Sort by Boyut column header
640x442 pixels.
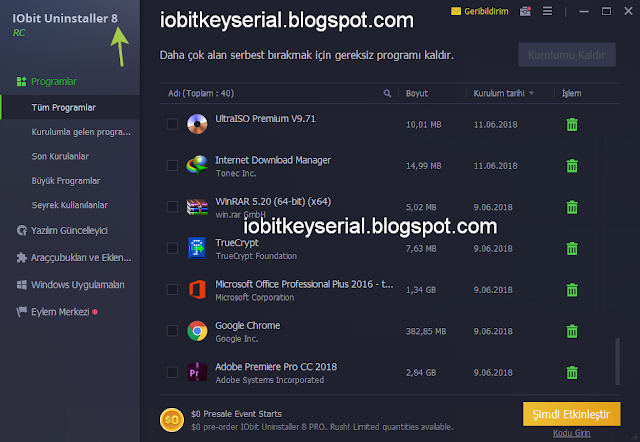coord(417,93)
